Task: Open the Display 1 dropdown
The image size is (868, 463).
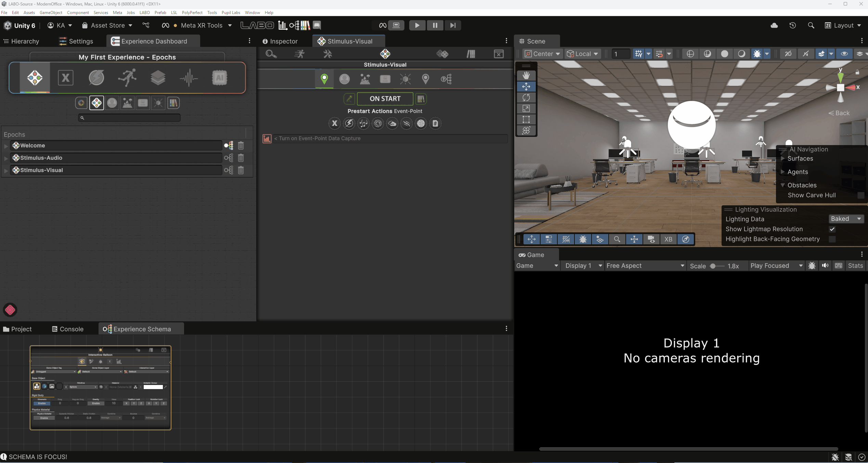Action: (583, 266)
